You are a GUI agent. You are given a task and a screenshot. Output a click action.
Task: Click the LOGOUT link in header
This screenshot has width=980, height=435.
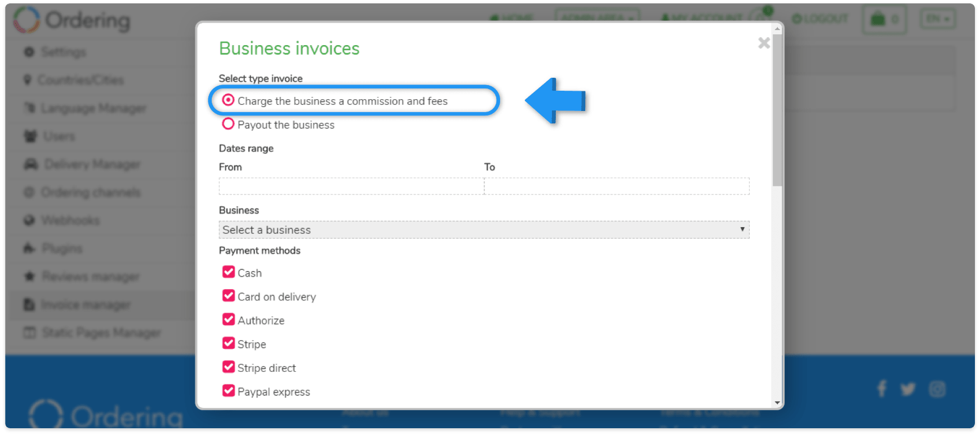click(x=820, y=19)
